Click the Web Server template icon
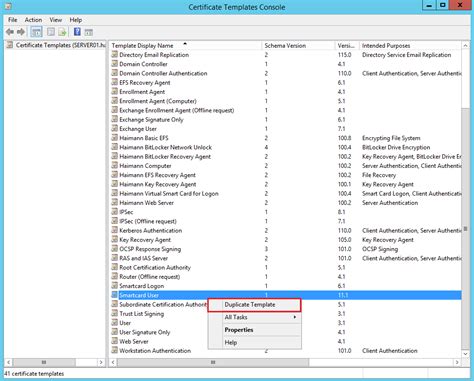Viewport: 474px width, 381px height. click(x=115, y=341)
